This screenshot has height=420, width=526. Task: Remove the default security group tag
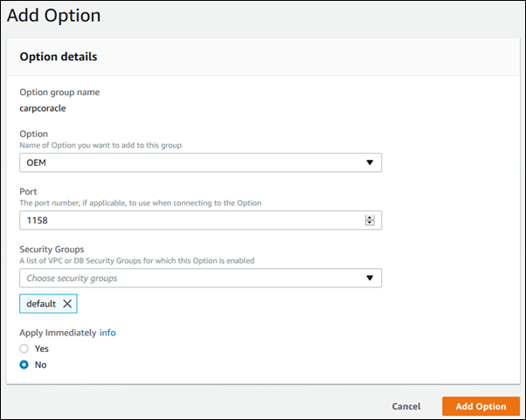(x=68, y=304)
